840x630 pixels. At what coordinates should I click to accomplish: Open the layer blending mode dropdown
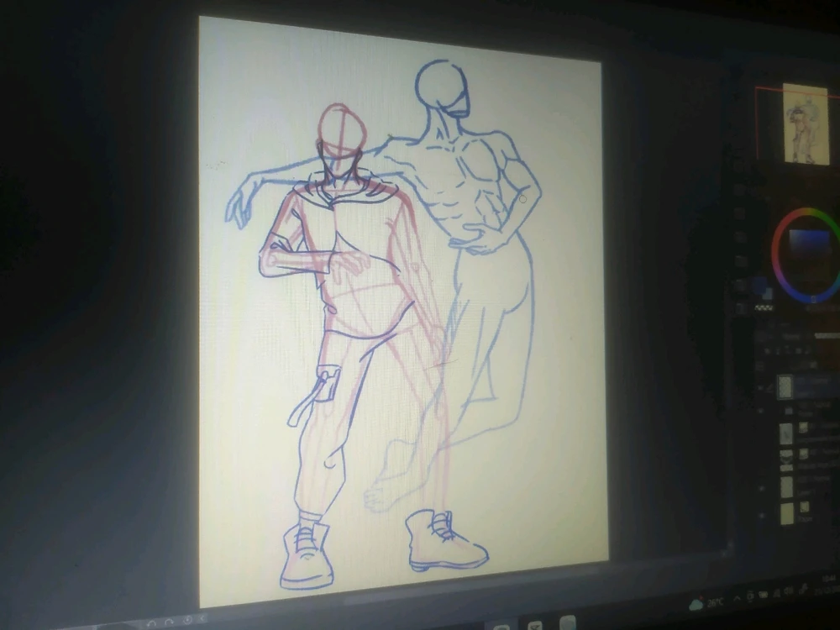(790, 336)
